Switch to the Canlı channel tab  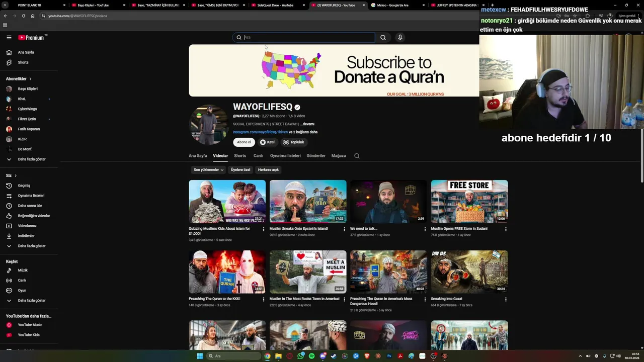pyautogui.click(x=258, y=156)
